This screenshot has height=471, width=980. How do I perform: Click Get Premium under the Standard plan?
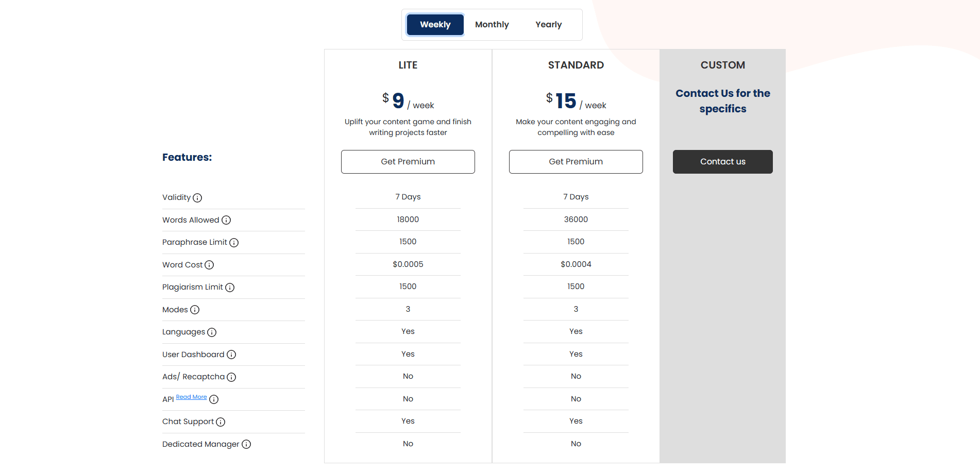576,162
